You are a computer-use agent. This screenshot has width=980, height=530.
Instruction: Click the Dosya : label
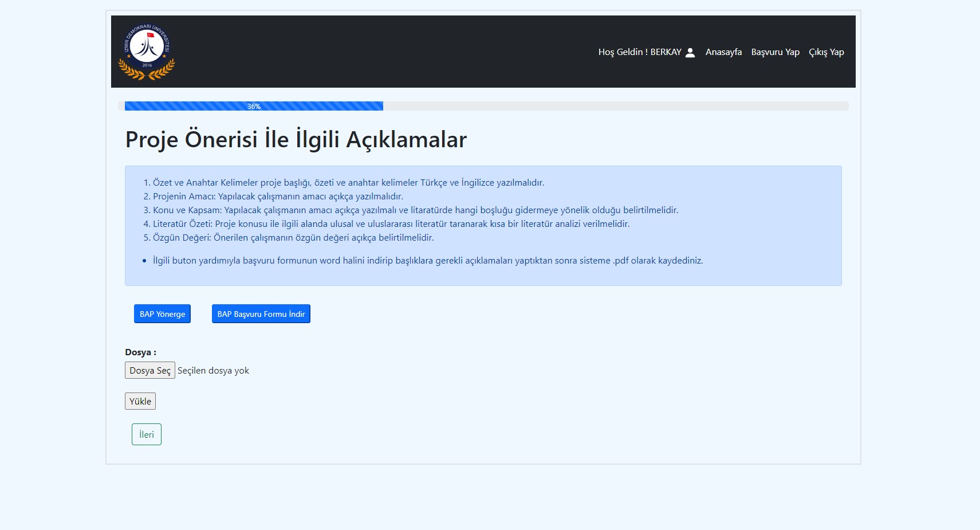[x=140, y=352]
